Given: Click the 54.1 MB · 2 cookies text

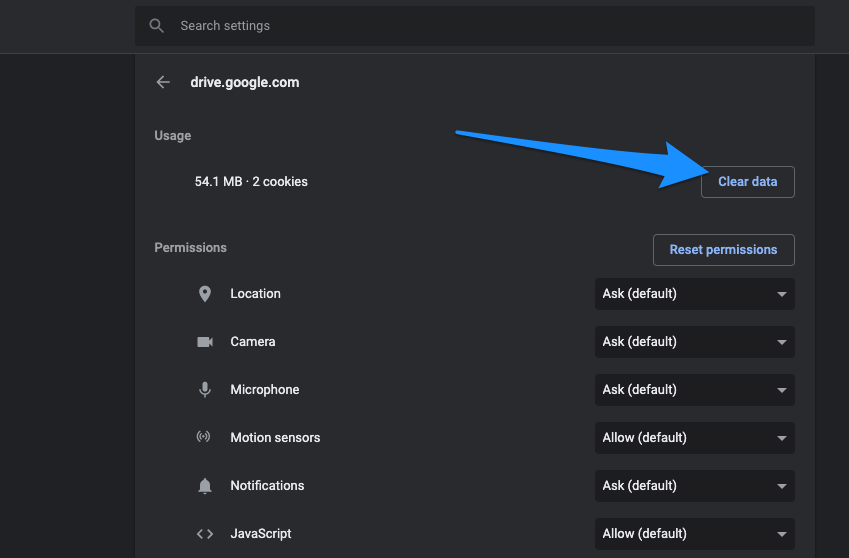Looking at the screenshot, I should [251, 182].
